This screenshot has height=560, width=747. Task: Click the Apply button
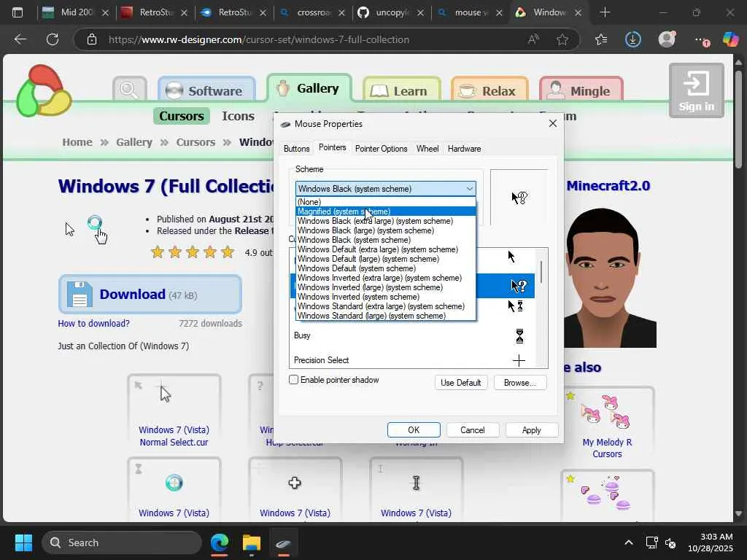tap(531, 429)
